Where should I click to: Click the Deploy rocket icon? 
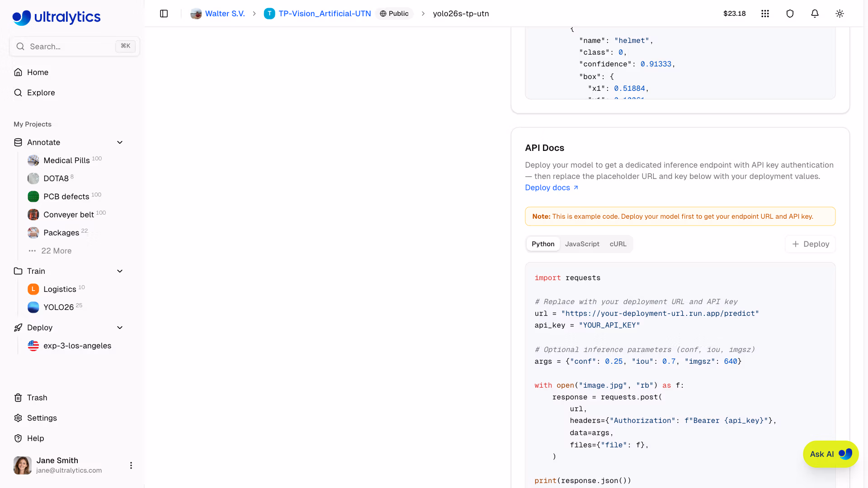[18, 328]
